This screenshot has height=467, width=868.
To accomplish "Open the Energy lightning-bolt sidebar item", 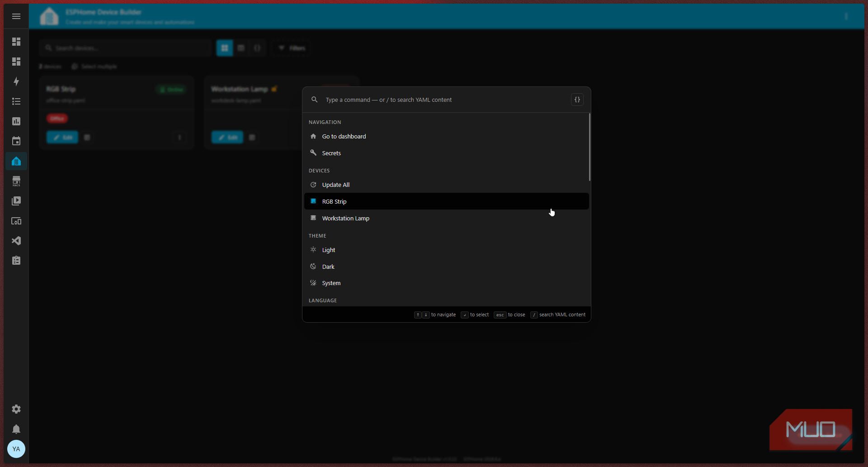I will (16, 81).
